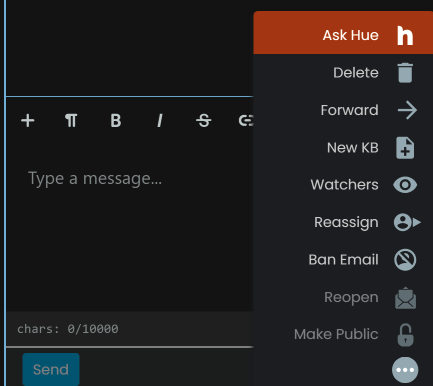Click the Send button
433x386 pixels.
click(x=51, y=369)
